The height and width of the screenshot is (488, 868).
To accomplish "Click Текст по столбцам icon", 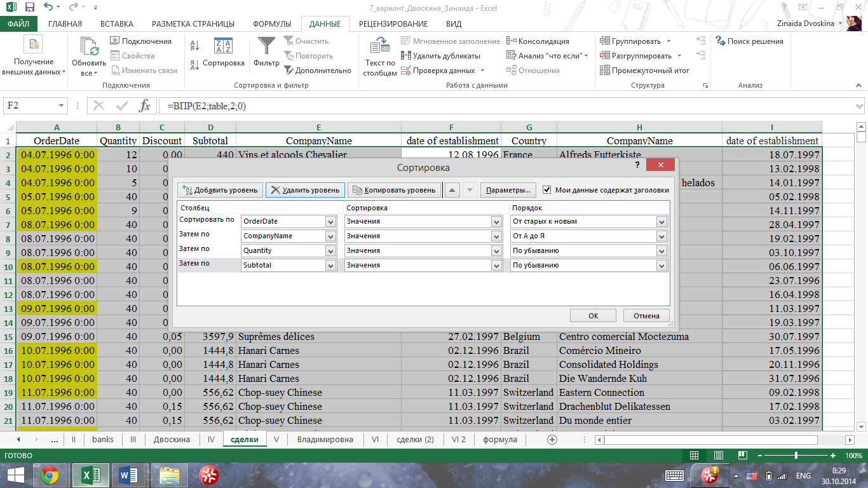I will coord(380,46).
